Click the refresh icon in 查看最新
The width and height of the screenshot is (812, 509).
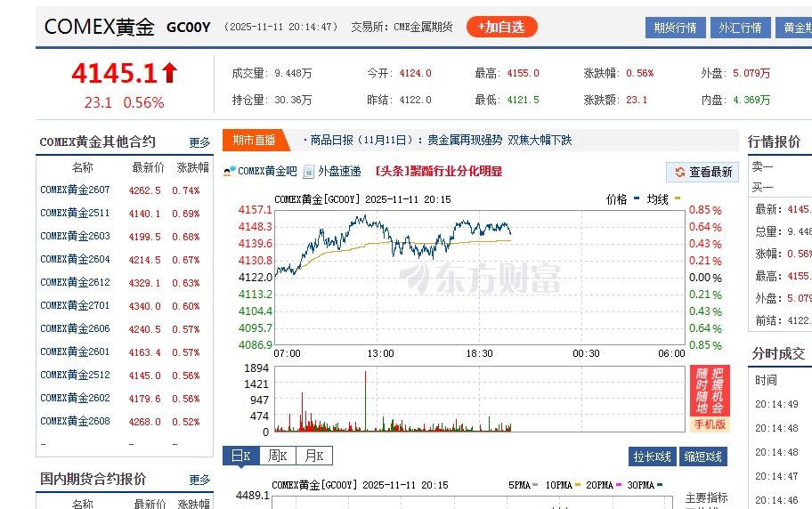680,172
